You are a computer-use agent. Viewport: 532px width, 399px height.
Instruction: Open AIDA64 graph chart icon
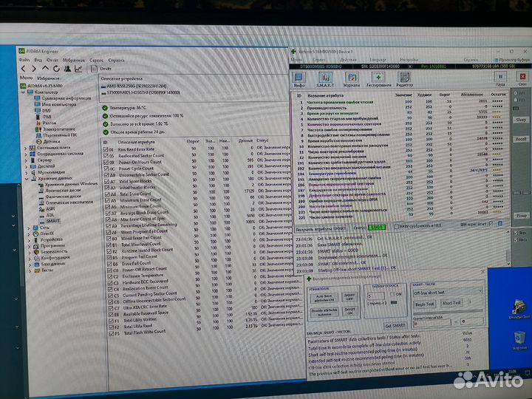tap(78, 69)
